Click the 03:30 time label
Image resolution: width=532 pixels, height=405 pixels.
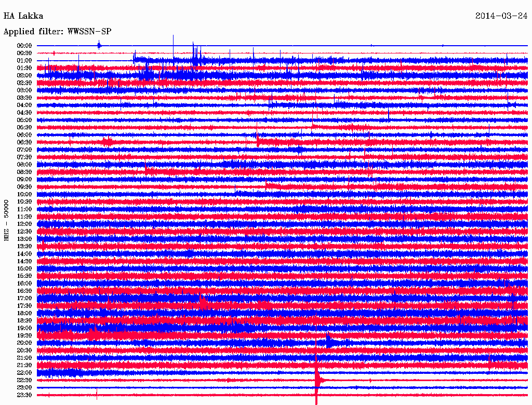coord(24,98)
